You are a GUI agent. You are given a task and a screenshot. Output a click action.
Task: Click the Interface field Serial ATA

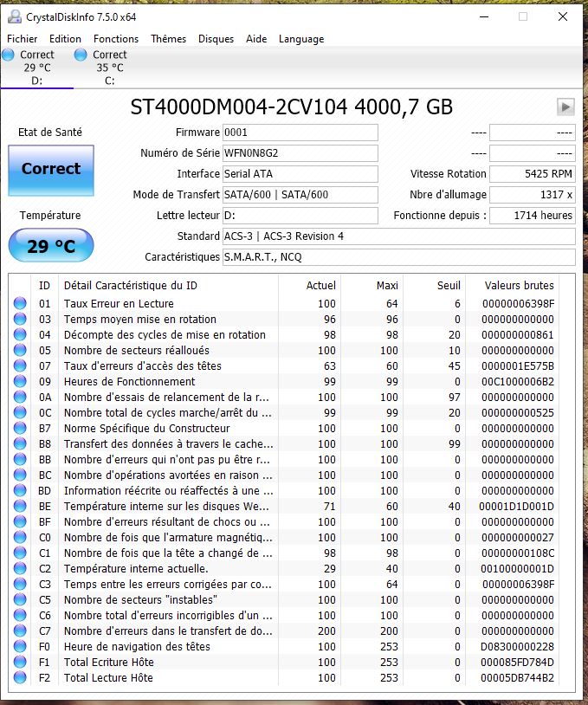click(x=300, y=174)
